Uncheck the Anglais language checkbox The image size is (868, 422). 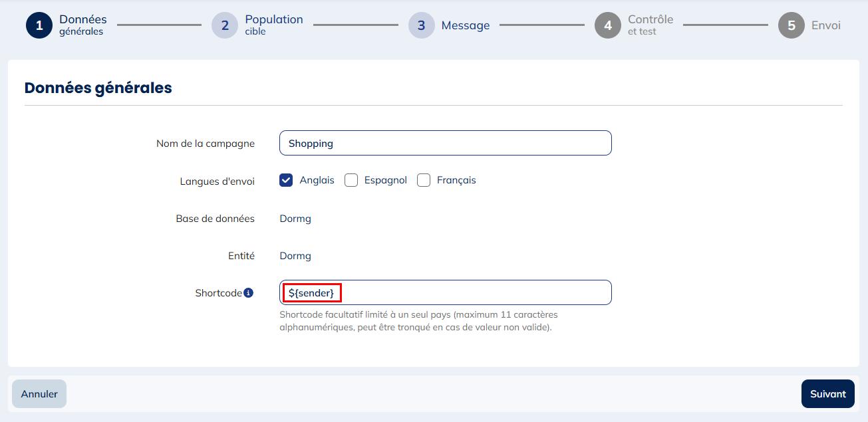tap(286, 180)
